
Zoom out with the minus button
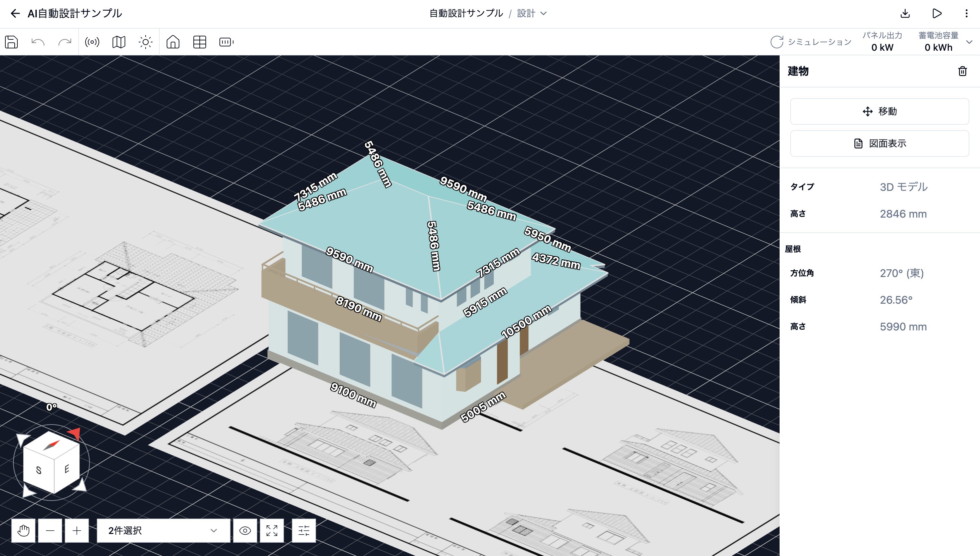tap(50, 530)
